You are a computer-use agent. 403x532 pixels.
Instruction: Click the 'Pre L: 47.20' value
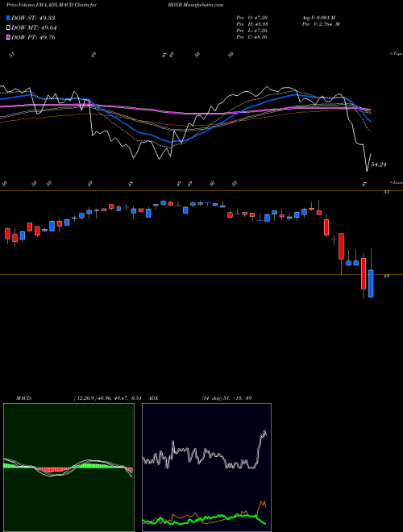252,31
